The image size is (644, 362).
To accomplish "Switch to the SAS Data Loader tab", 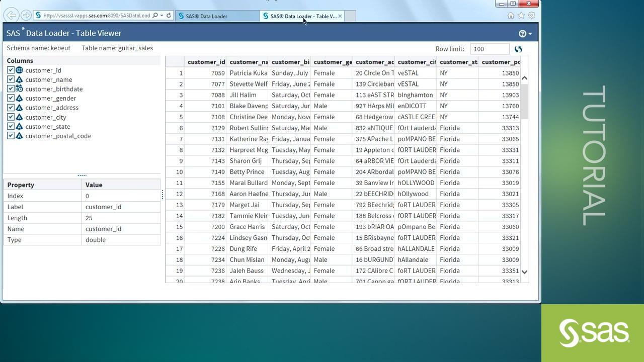I will tap(217, 16).
